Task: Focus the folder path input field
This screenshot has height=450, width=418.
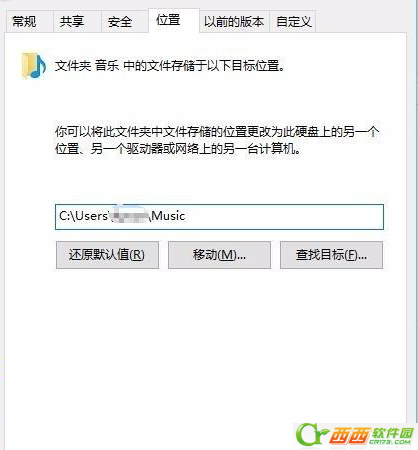Action: (x=219, y=217)
